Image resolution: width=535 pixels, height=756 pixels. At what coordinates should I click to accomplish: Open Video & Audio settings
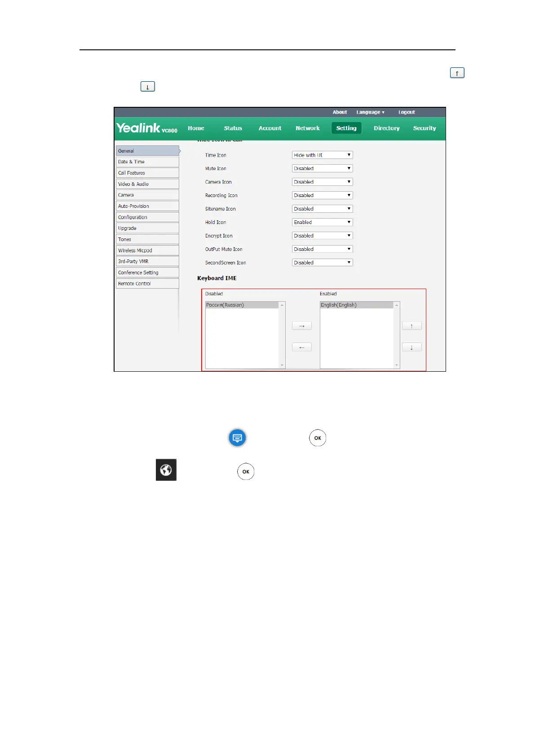(147, 184)
